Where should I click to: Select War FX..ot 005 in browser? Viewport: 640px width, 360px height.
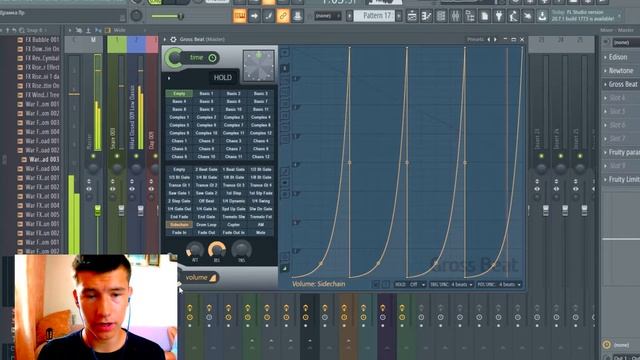[x=42, y=214]
